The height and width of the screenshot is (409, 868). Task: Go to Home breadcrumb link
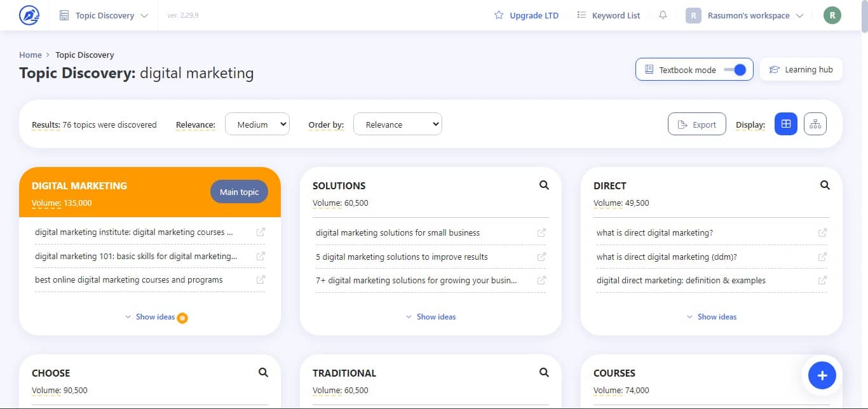coord(31,55)
